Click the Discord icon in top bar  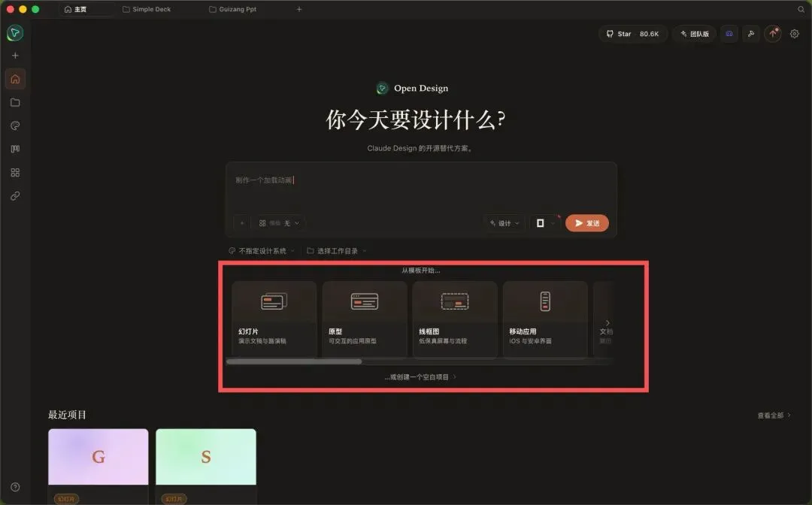coord(729,34)
